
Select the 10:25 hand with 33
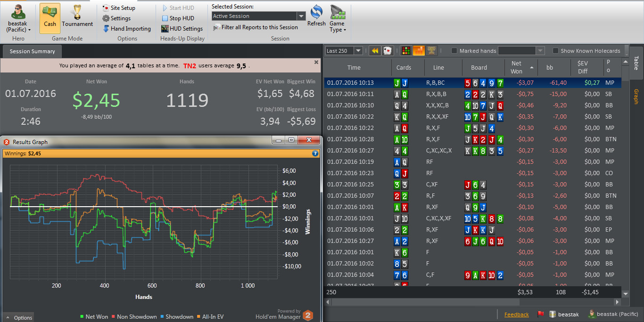point(473,185)
